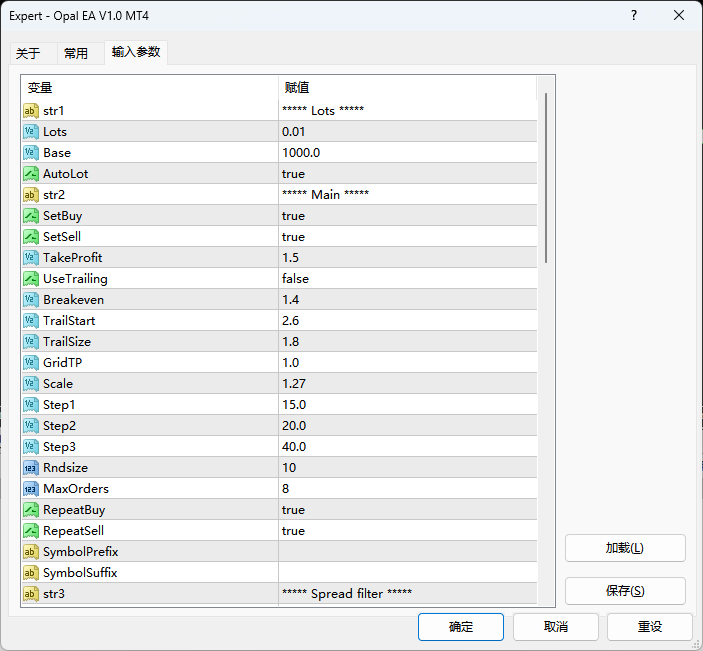Viewport: 703px width, 651px height.
Task: Switch to the 关于 tab
Action: coord(28,53)
